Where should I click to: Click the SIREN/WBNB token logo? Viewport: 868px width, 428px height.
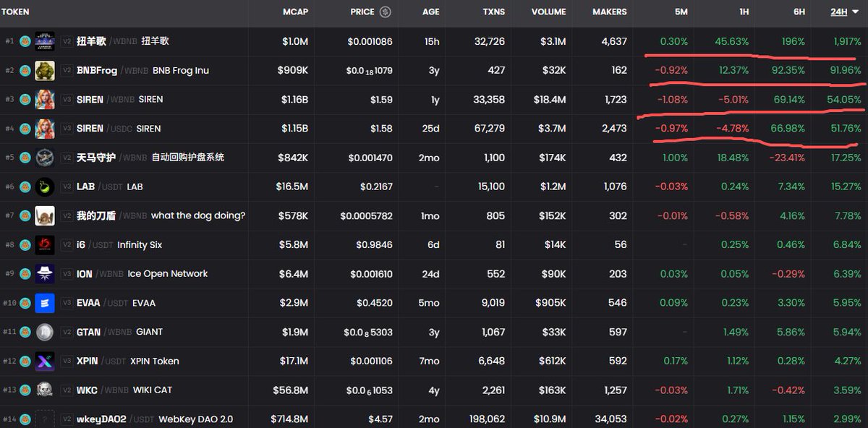coord(45,99)
